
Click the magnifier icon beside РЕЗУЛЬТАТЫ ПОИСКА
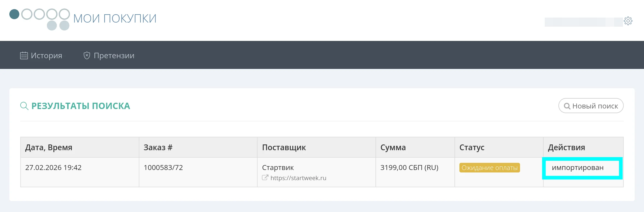(x=24, y=106)
